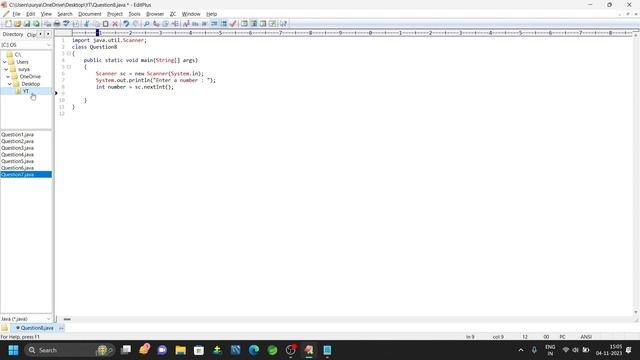Click the Find magnifier toolbar icon
Image resolution: width=640 pixels, height=360 pixels.
146,24
